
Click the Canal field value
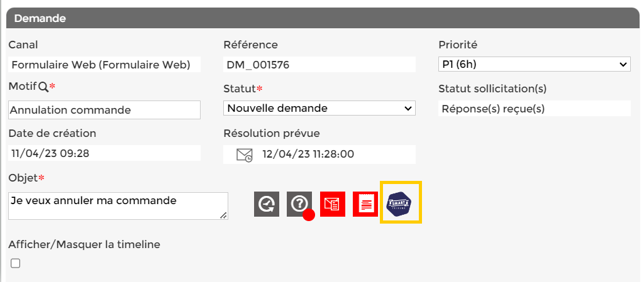point(104,65)
